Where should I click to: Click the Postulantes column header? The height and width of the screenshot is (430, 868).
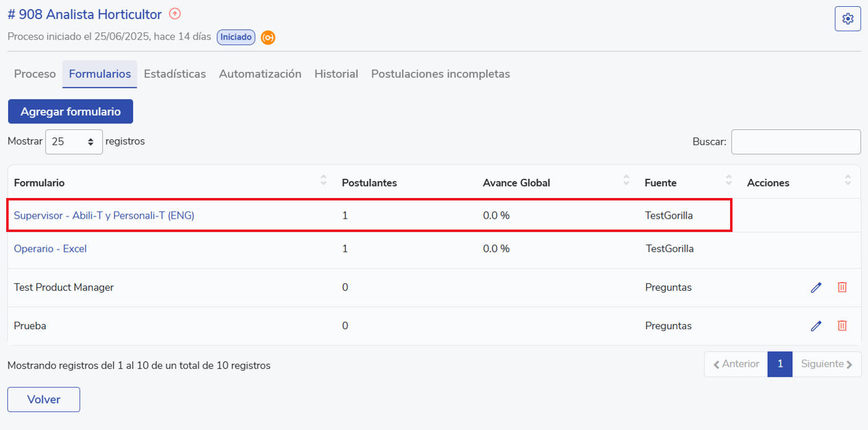(369, 183)
